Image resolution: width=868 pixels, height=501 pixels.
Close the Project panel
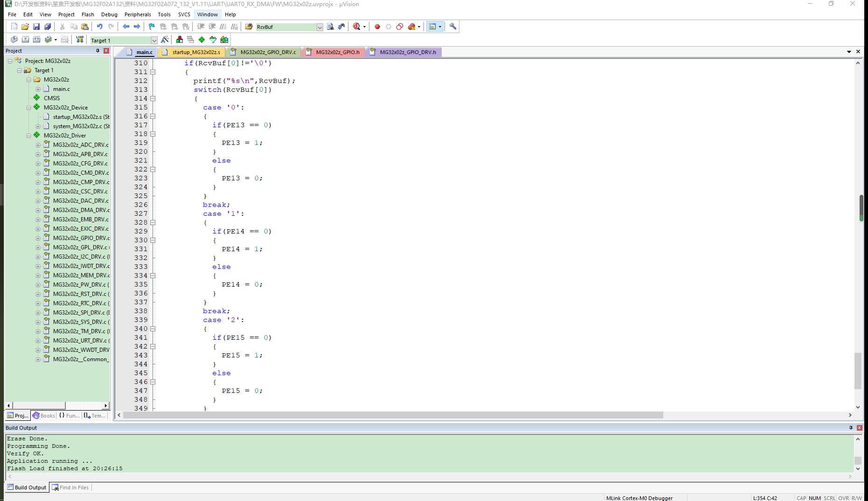pyautogui.click(x=106, y=51)
